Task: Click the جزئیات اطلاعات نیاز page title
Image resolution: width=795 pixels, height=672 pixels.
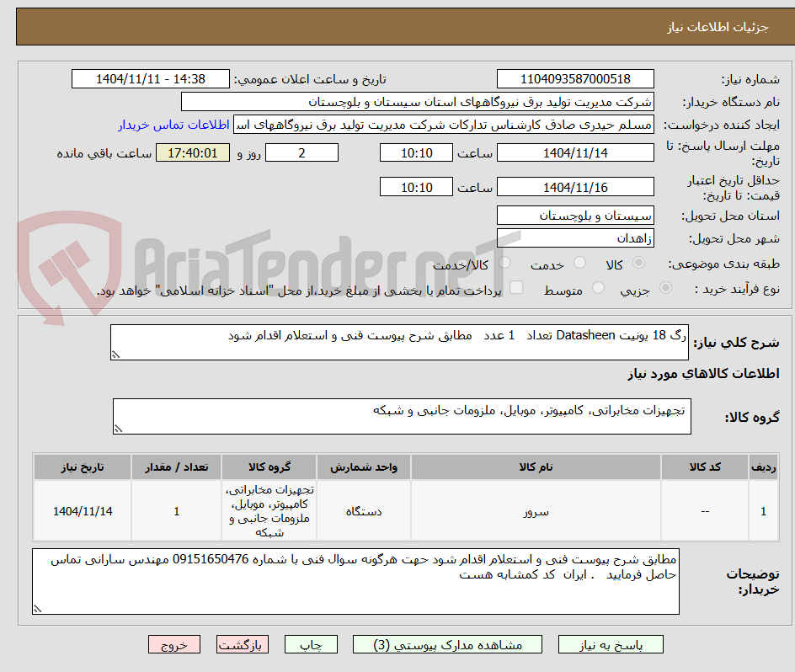Action: [718, 27]
